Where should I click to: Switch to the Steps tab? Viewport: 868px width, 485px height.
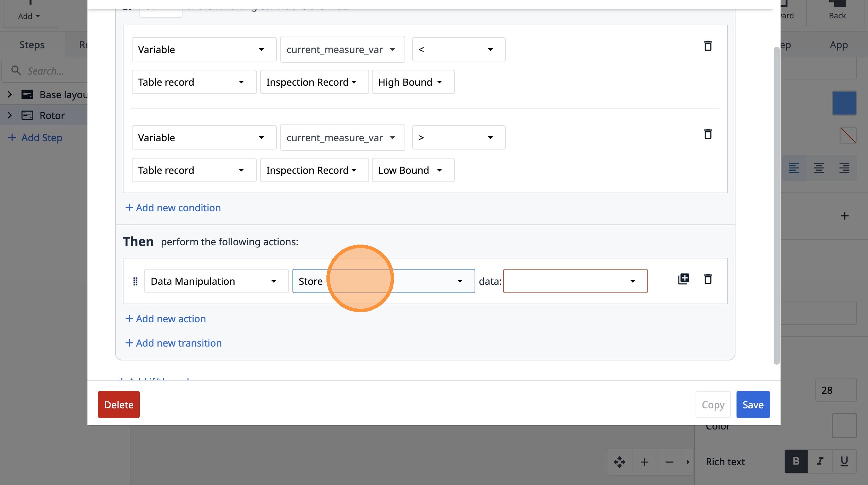point(32,45)
